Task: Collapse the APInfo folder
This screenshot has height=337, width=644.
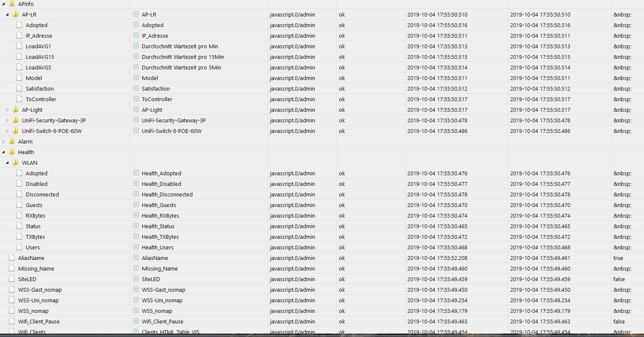Action: click(x=4, y=4)
